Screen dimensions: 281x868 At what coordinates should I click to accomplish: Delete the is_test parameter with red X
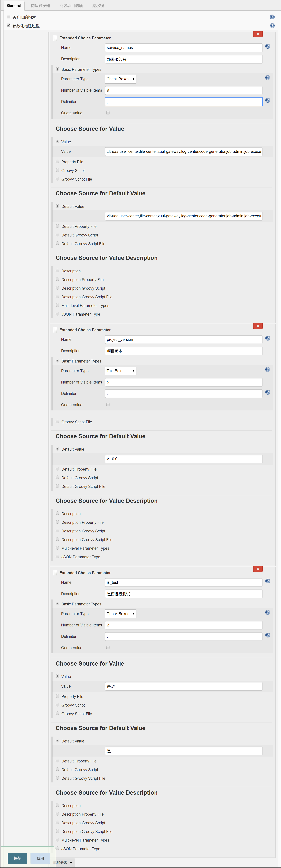pos(258,569)
